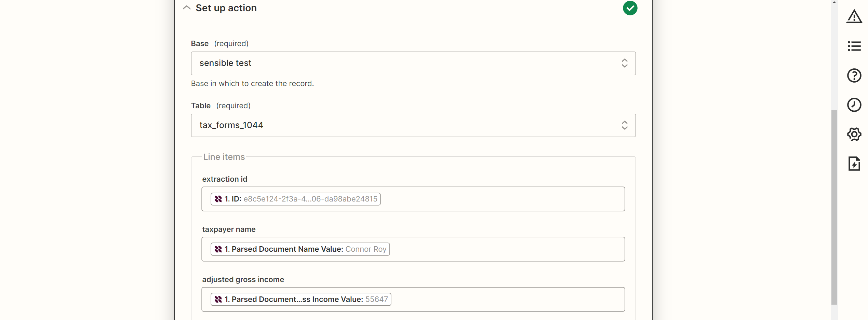This screenshot has height=320, width=868.
Task: Open the Table dropdown showing tax_forms_1044
Action: pyautogui.click(x=413, y=125)
